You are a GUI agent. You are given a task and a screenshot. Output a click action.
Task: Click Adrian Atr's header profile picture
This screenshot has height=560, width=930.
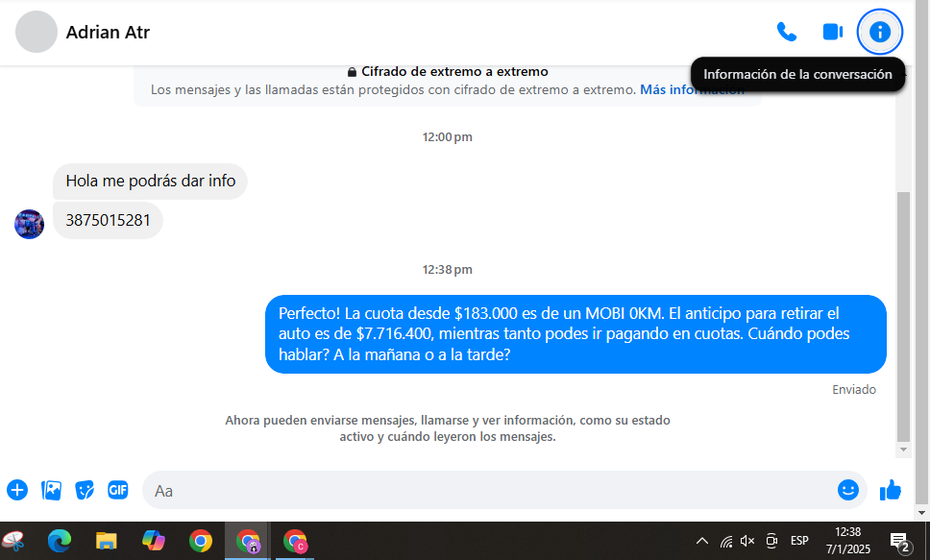tap(37, 33)
